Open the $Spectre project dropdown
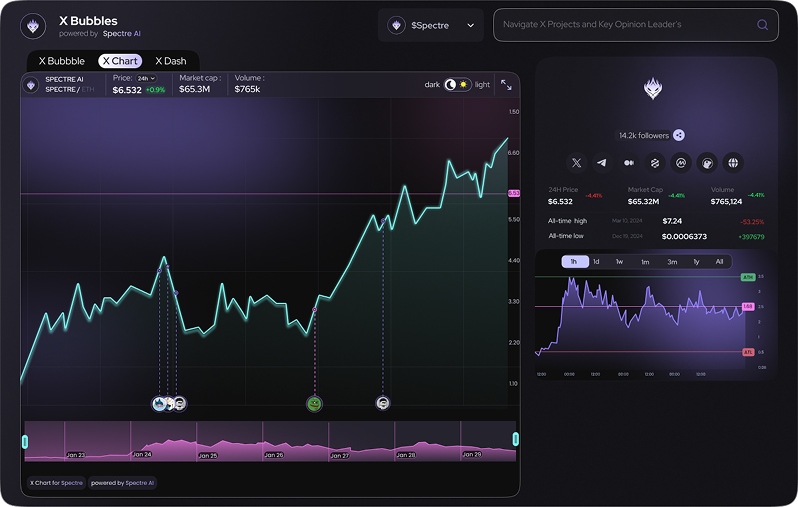The height and width of the screenshot is (507, 798). click(x=431, y=25)
